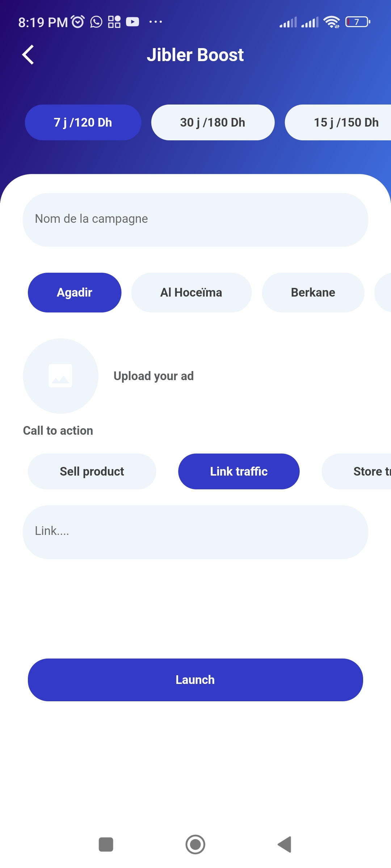Viewport: 391px width, 868px height.
Task: Tap the Android home circle button
Action: [x=195, y=844]
